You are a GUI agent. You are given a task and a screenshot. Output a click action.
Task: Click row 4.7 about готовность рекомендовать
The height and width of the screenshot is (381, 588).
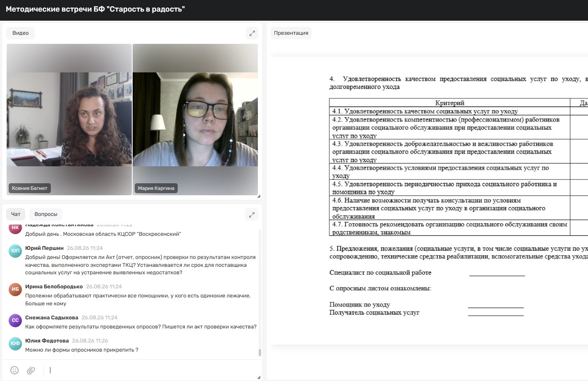(450, 228)
